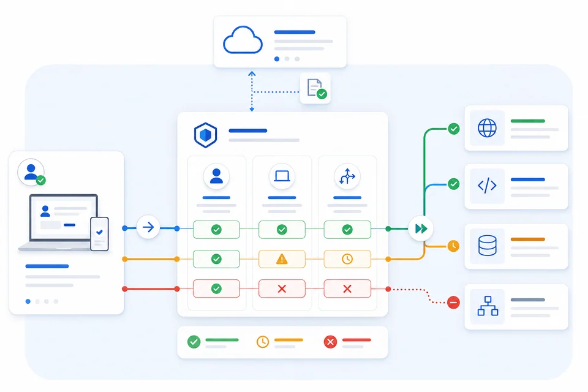
Task: Click the blue title bar under laptop illustration
Action: (x=47, y=266)
